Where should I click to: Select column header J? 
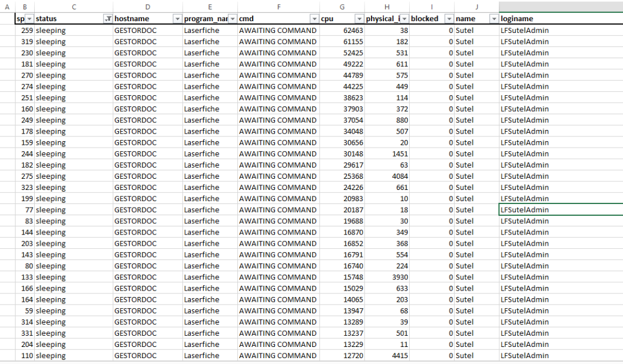click(x=477, y=6)
